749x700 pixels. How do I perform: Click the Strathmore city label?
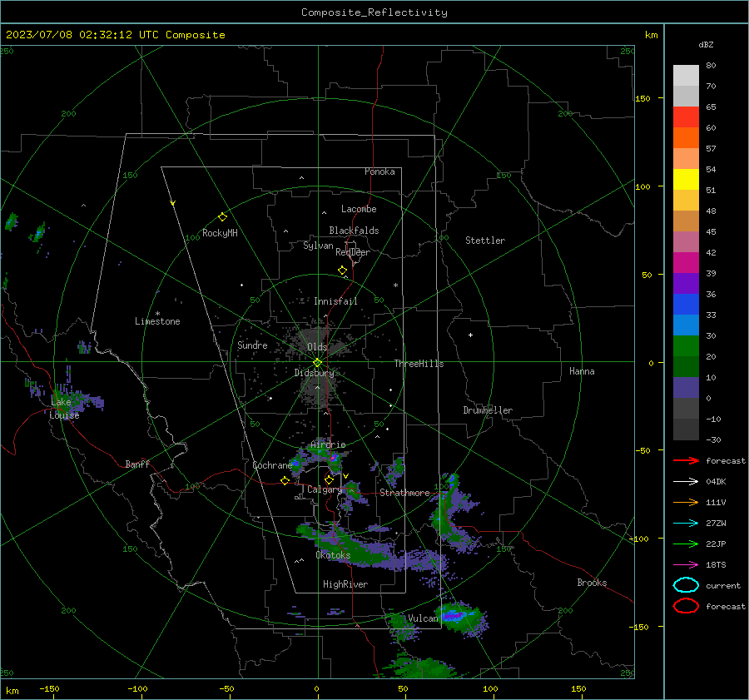pyautogui.click(x=404, y=493)
